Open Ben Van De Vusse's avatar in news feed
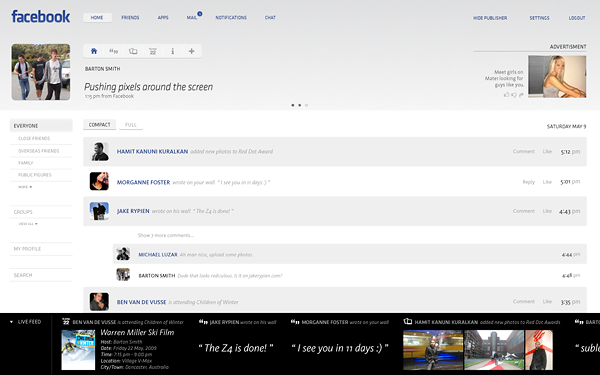600x375 pixels. point(99,302)
